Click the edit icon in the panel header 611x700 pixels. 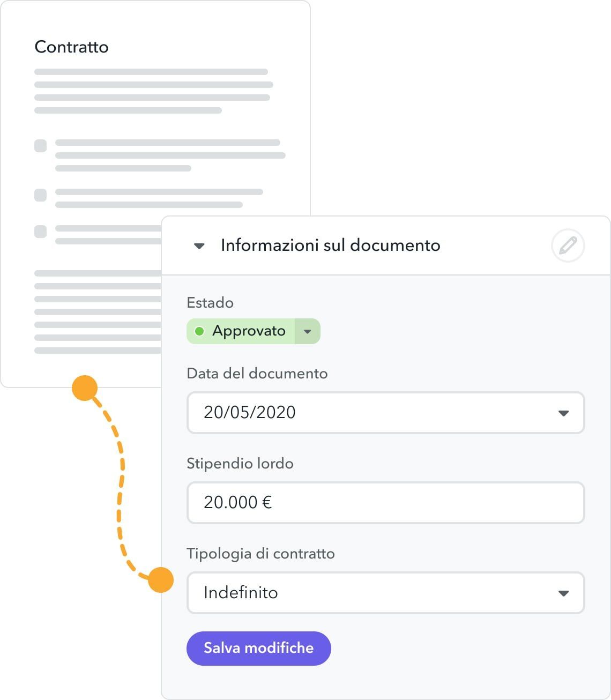point(568,245)
